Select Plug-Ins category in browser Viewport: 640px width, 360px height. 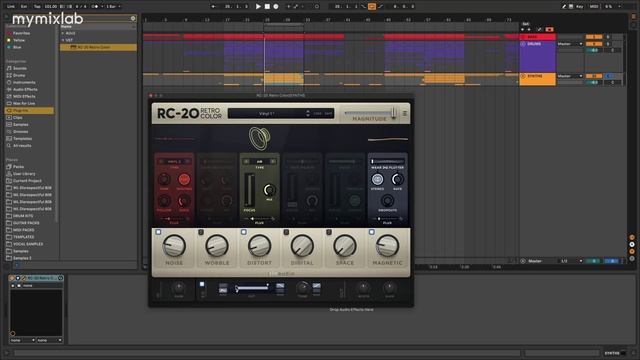tap(29, 111)
